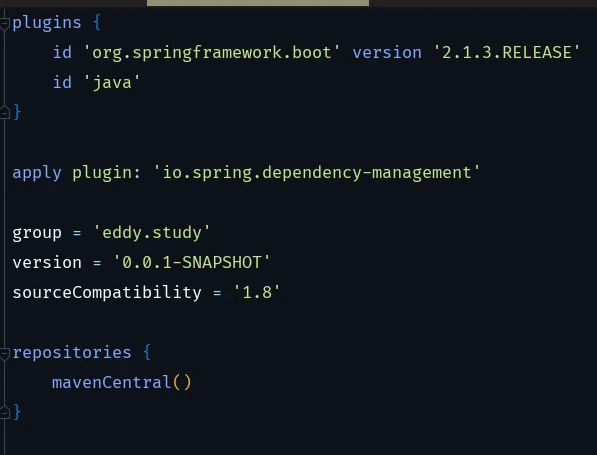Click 'org.springframework.boot' string
This screenshot has height=455, width=597.
pyautogui.click(x=211, y=53)
